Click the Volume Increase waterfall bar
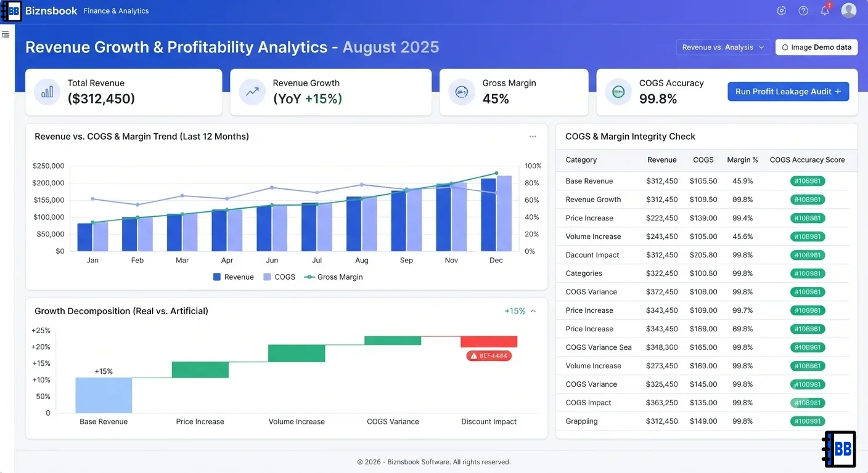 (x=297, y=353)
